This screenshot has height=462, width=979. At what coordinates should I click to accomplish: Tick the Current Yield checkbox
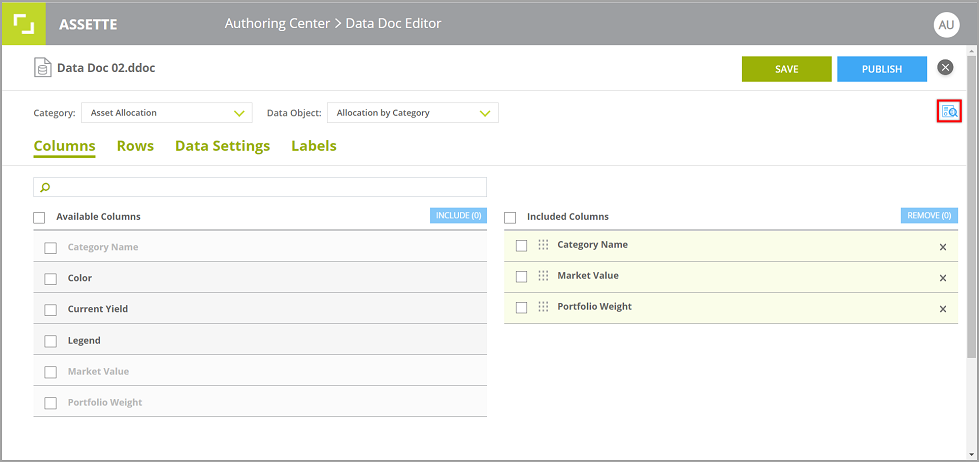[x=51, y=310]
